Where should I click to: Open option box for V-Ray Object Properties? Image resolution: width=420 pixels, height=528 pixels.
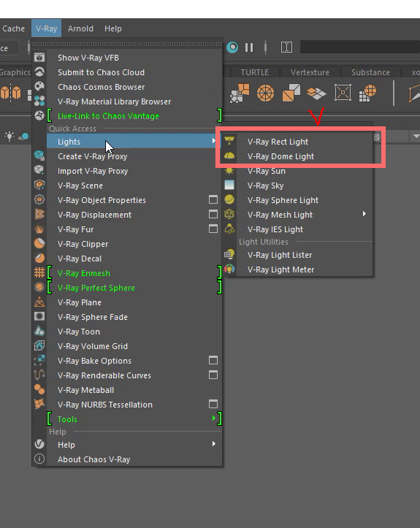tap(213, 199)
